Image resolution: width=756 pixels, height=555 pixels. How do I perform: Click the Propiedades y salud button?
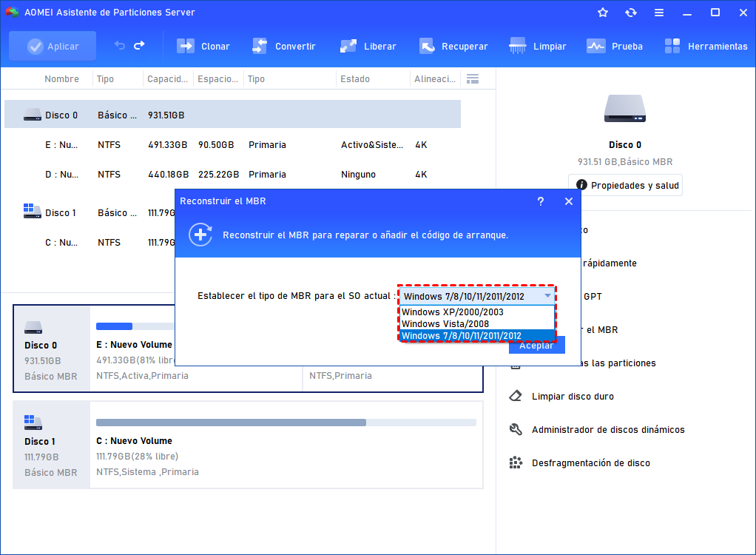[x=625, y=185]
